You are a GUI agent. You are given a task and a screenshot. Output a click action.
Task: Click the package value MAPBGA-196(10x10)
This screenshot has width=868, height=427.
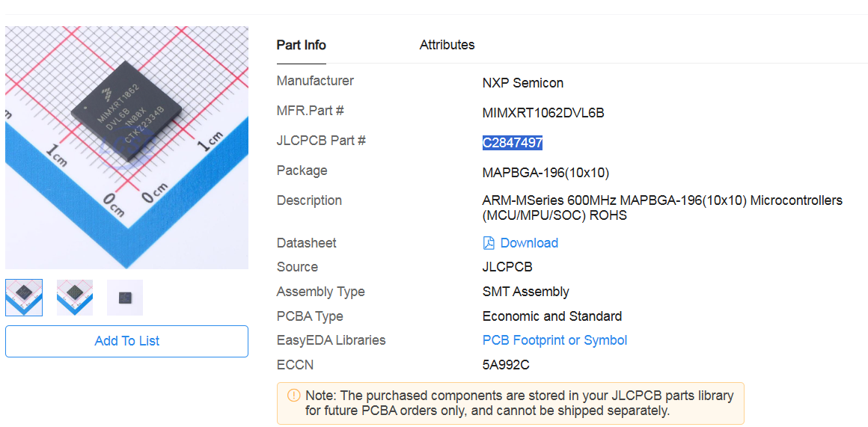[545, 173]
